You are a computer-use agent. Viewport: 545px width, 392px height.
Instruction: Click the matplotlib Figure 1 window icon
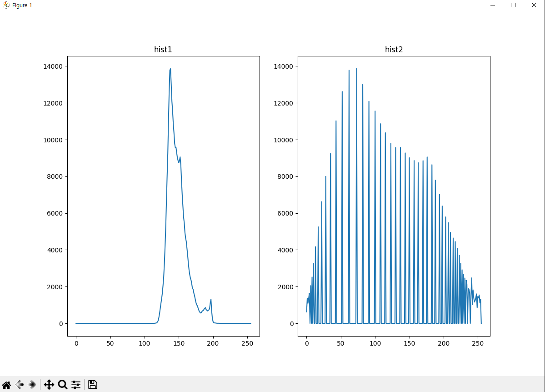(6, 5)
